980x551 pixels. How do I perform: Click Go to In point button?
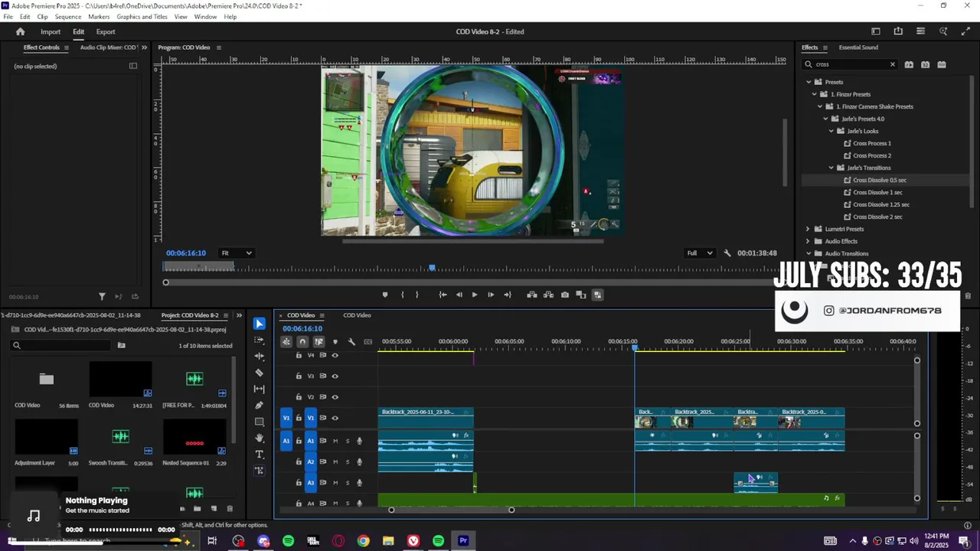point(443,295)
